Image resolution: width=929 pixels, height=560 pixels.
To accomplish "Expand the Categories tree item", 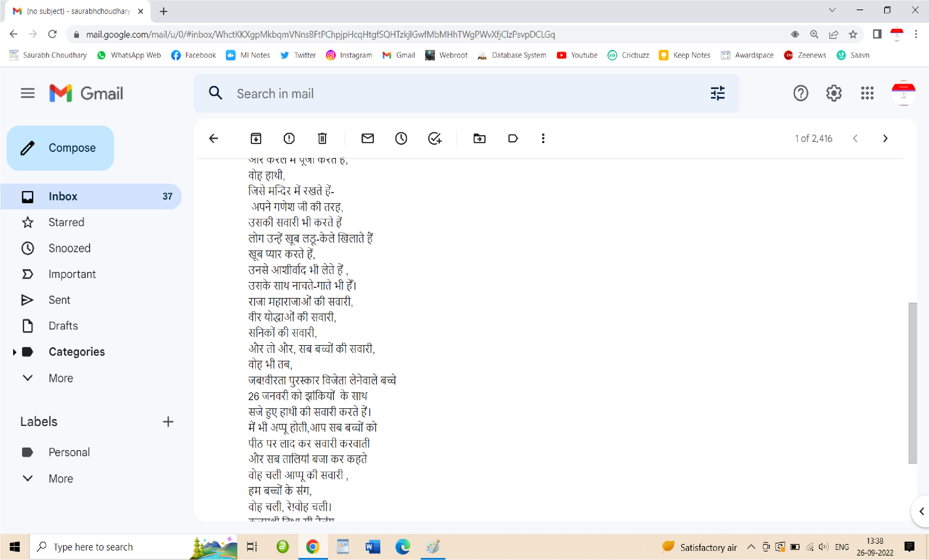I will [14, 352].
